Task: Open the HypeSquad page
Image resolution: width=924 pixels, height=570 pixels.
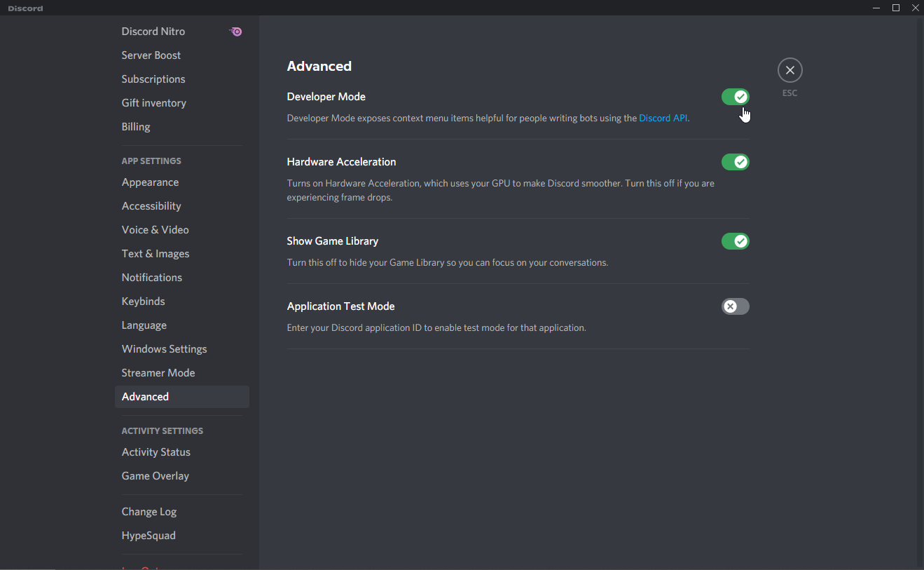Action: pos(149,536)
